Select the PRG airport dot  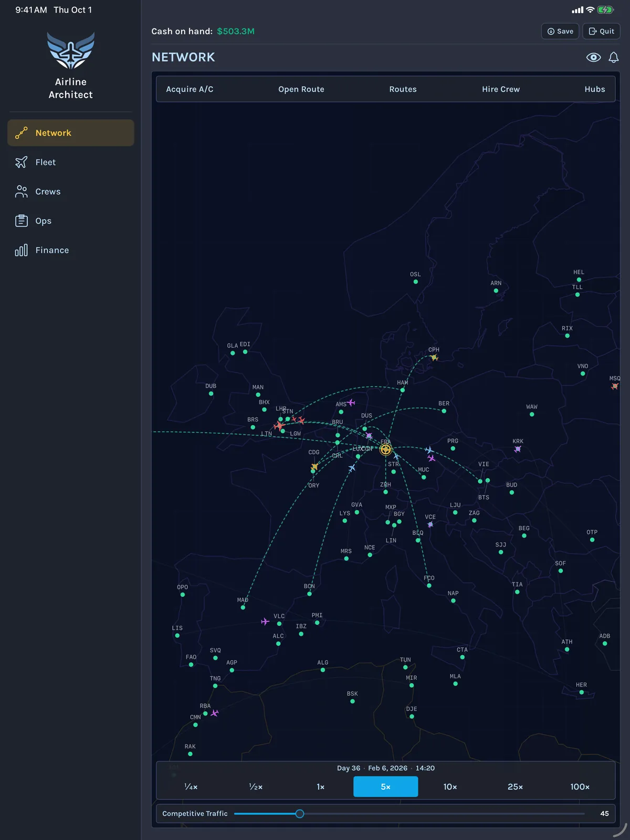coord(453,448)
